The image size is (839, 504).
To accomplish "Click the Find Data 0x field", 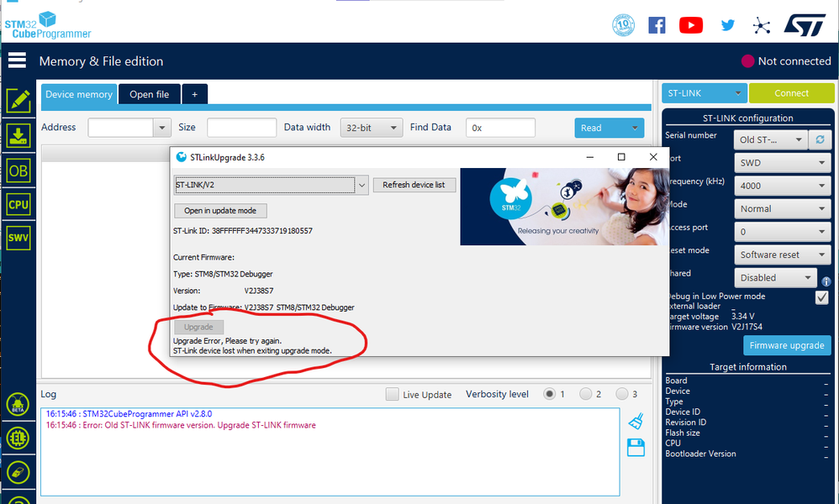I will pyautogui.click(x=500, y=128).
